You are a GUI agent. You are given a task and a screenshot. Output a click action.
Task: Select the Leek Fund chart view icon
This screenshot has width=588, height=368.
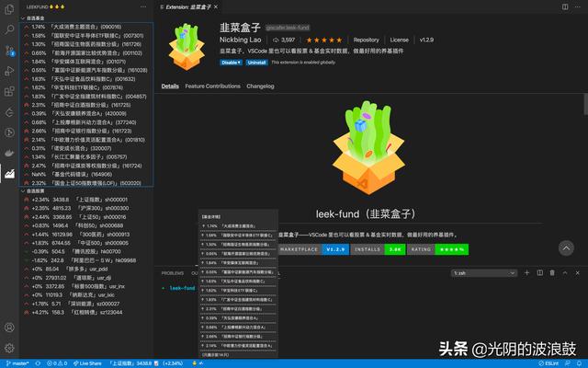pos(9,173)
